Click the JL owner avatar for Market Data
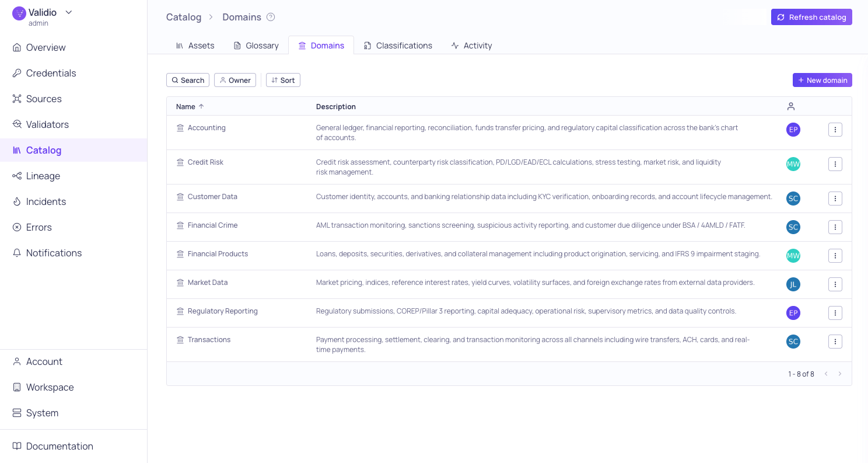 point(793,284)
